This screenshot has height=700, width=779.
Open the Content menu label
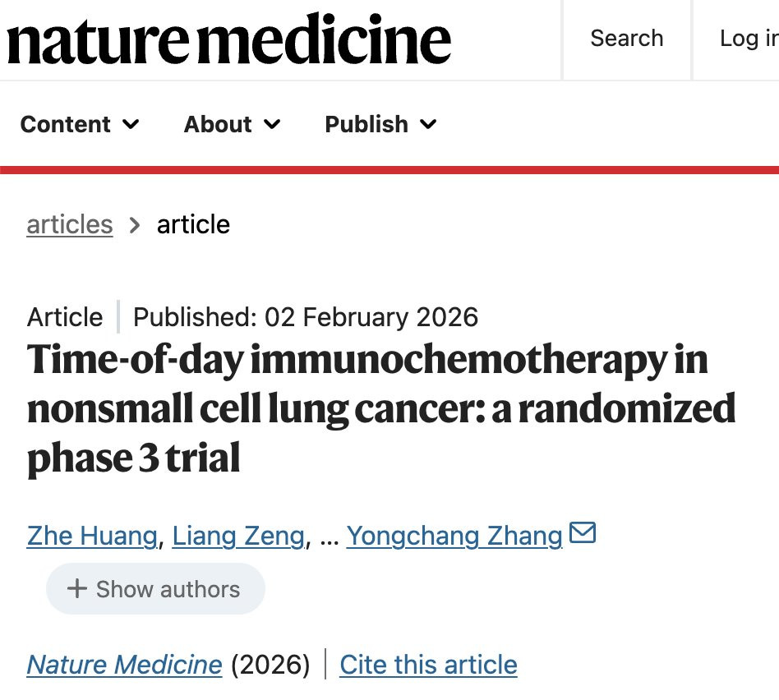pyautogui.click(x=65, y=124)
